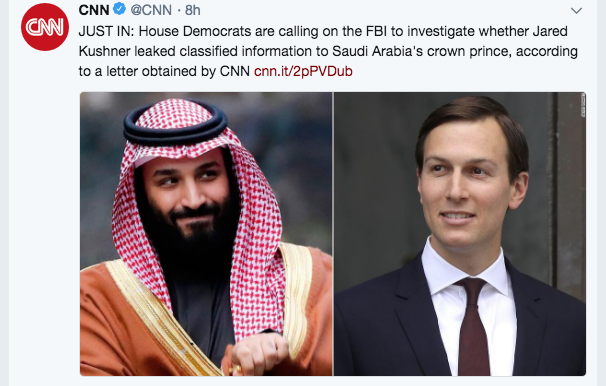Open the left photo with red-checkered headdress
Viewport: 606px width, 386px height.
pos(206,234)
